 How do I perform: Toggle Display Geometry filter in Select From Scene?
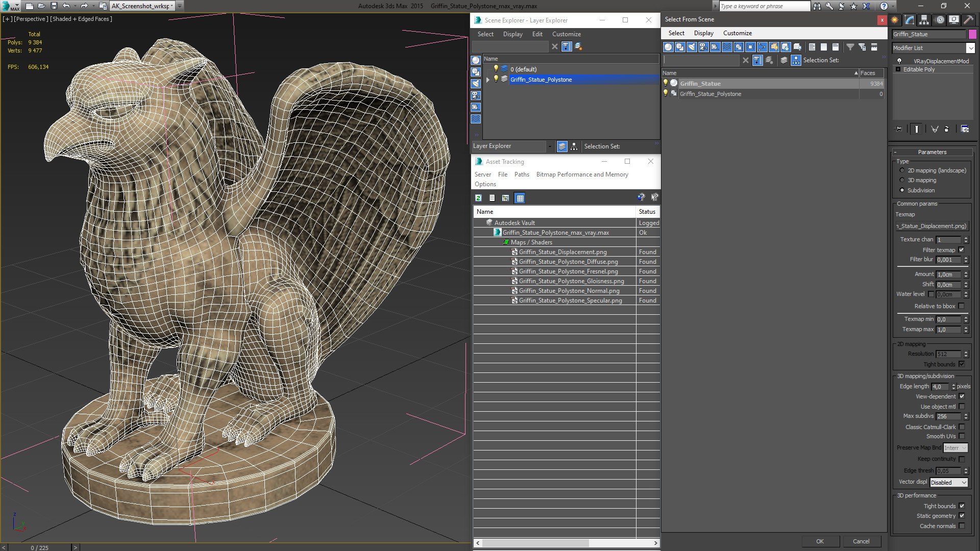pos(668,47)
